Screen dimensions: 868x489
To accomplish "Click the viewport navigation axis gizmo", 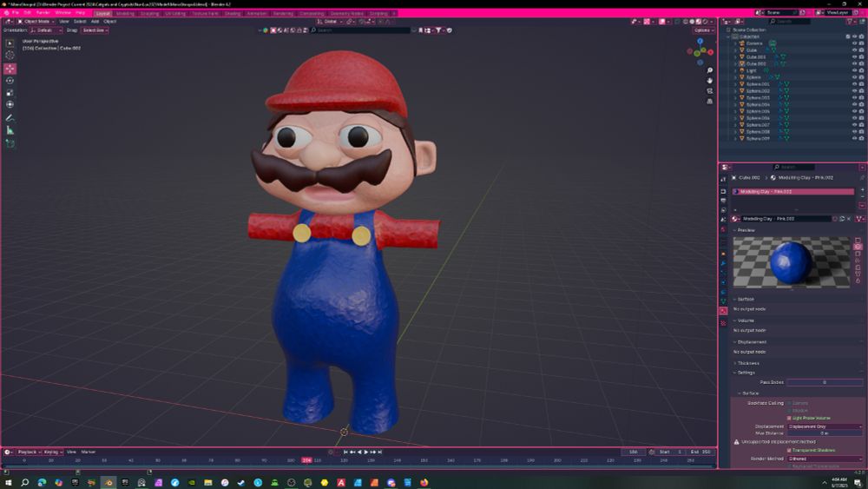I will (700, 51).
